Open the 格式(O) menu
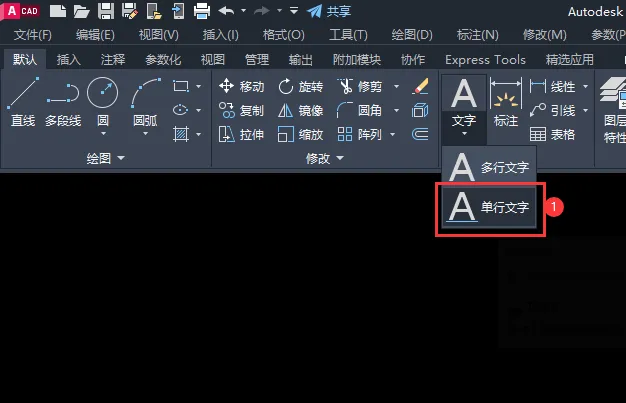Image resolution: width=626 pixels, height=403 pixels. point(283,35)
